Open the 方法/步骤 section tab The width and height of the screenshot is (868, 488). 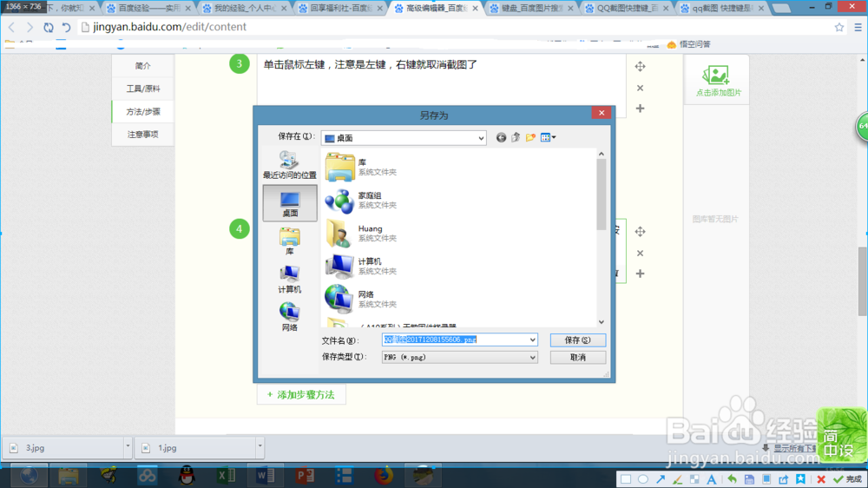tap(143, 111)
